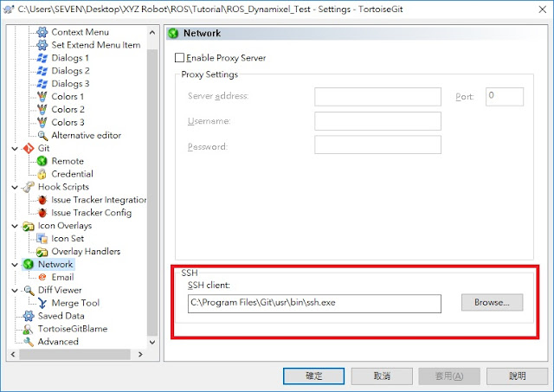The height and width of the screenshot is (392, 554).
Task: Click the Issue Tracker Config bug icon
Action: [42, 213]
